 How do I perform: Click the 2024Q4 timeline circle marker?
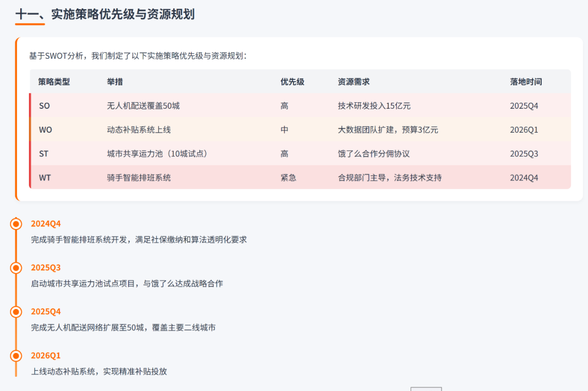[x=17, y=223]
